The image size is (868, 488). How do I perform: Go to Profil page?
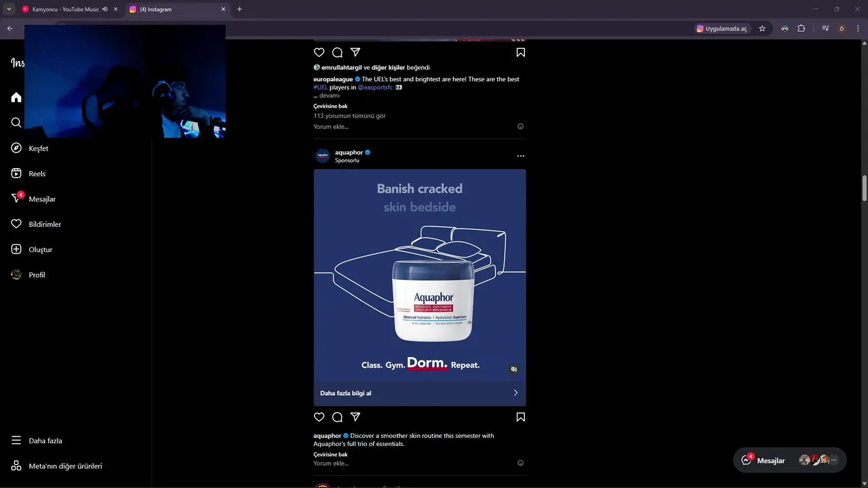click(x=28, y=274)
